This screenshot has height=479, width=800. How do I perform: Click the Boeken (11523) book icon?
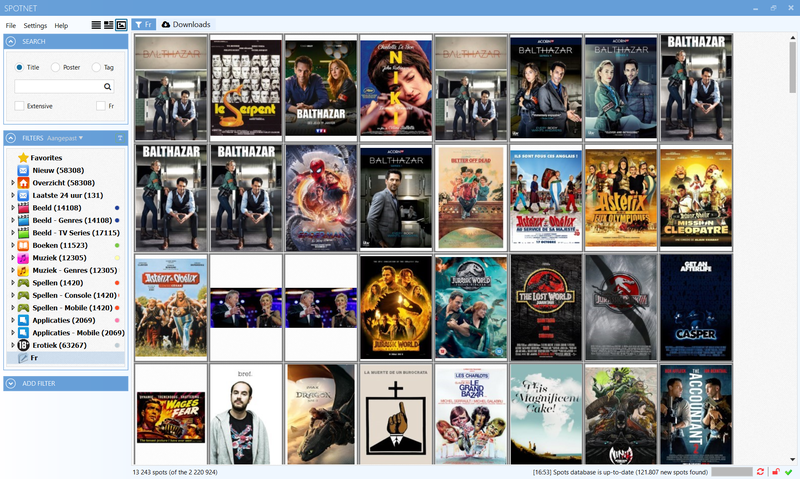click(x=23, y=245)
